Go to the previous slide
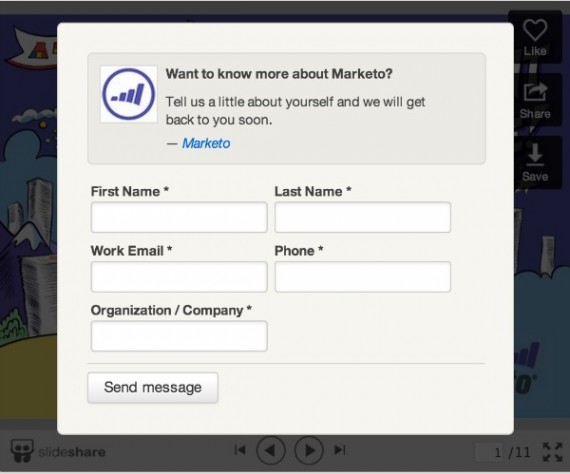 point(271,450)
